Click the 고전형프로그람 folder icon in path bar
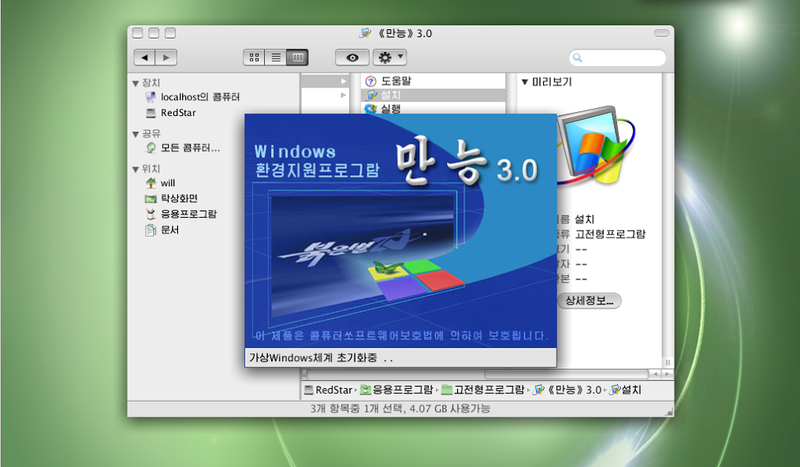The height and width of the screenshot is (467, 800). click(x=447, y=390)
